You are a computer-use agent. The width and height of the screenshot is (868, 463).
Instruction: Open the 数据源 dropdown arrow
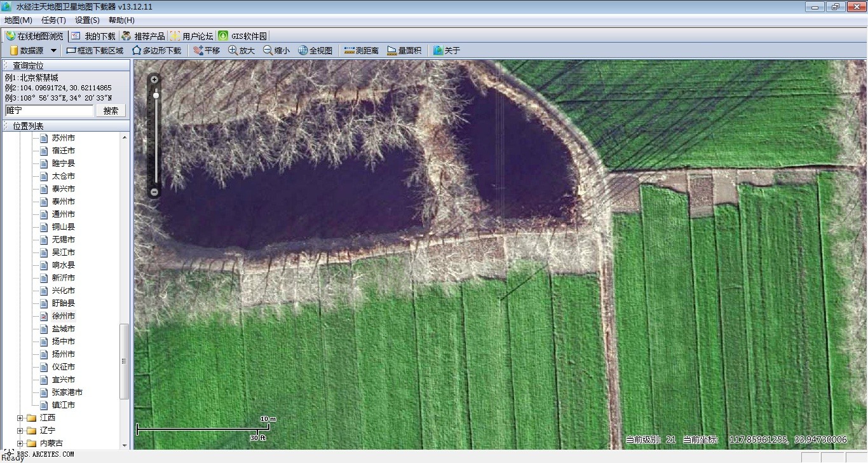(x=53, y=50)
